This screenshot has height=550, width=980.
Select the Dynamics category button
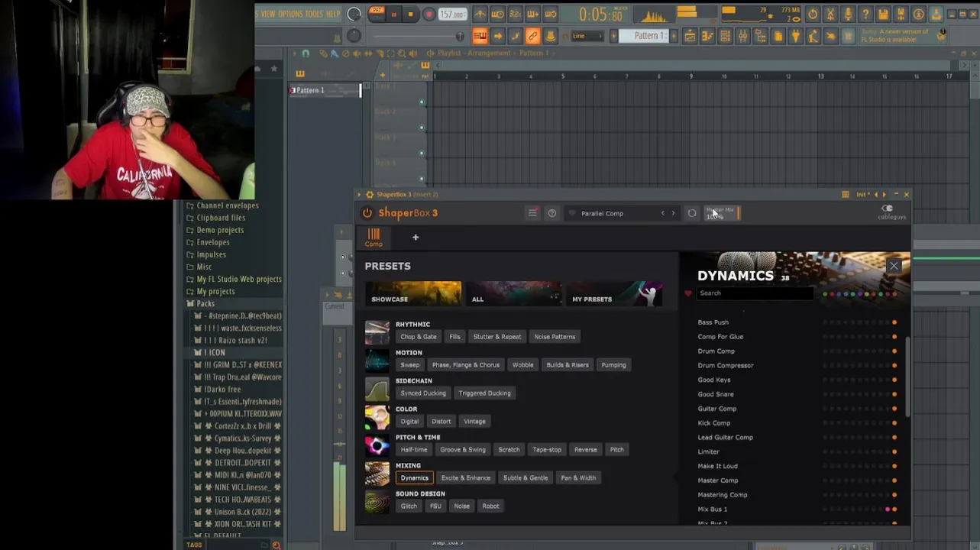coord(415,478)
